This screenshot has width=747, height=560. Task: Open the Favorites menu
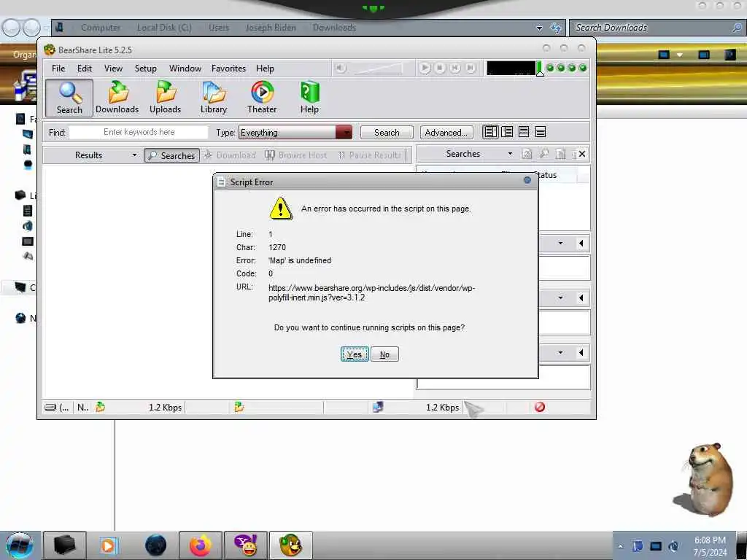pos(228,69)
